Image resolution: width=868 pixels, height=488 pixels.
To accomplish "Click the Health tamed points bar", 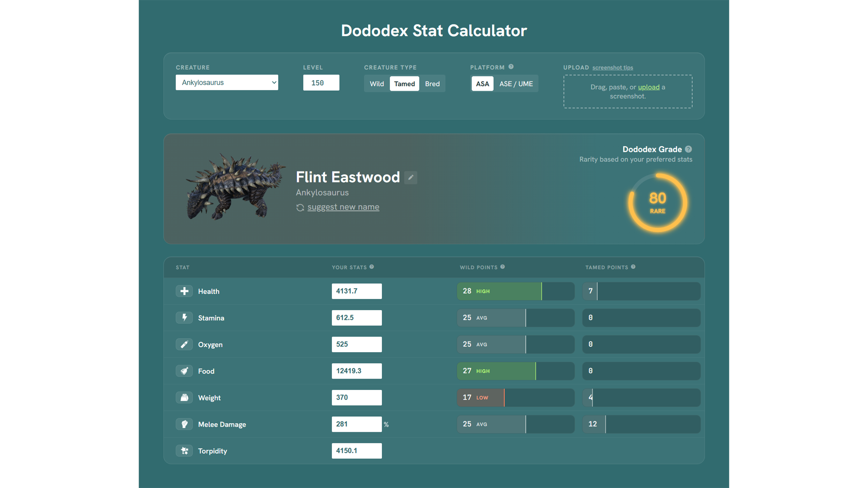I will coord(642,291).
